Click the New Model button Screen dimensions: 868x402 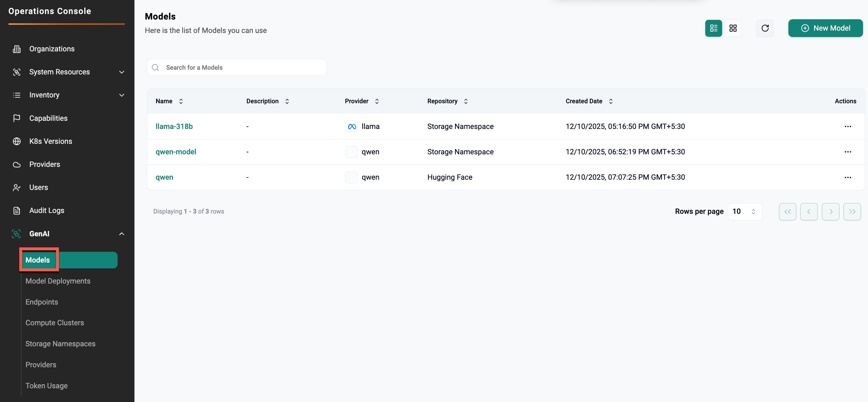point(825,28)
